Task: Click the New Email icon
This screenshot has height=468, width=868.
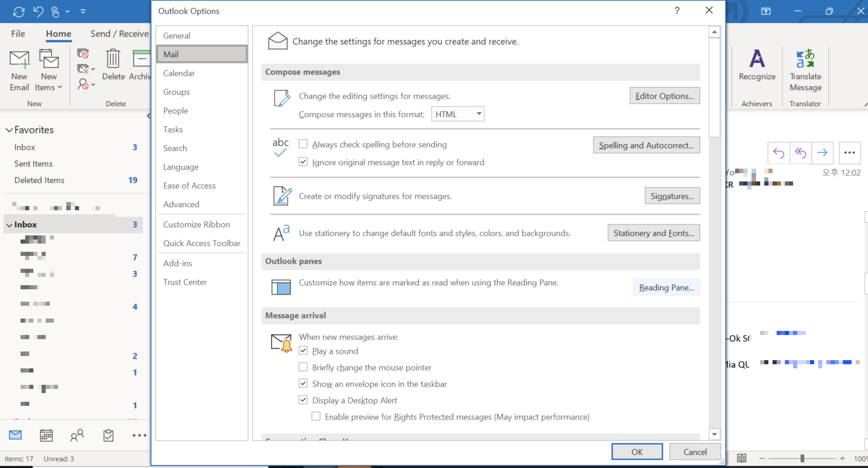Action: pyautogui.click(x=19, y=60)
